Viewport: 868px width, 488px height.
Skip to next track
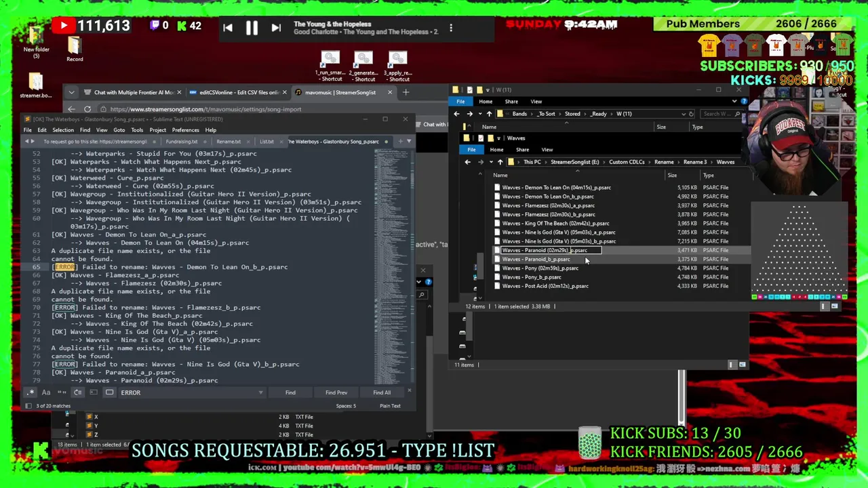(x=276, y=28)
